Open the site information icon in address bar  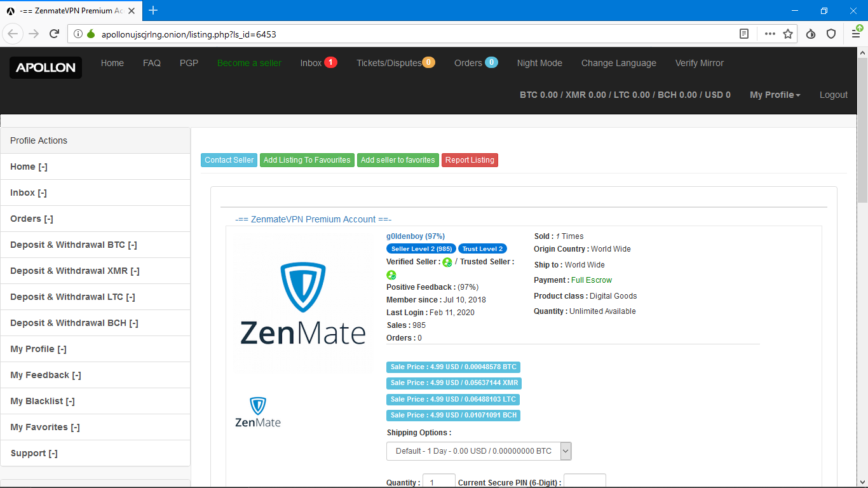coord(78,34)
